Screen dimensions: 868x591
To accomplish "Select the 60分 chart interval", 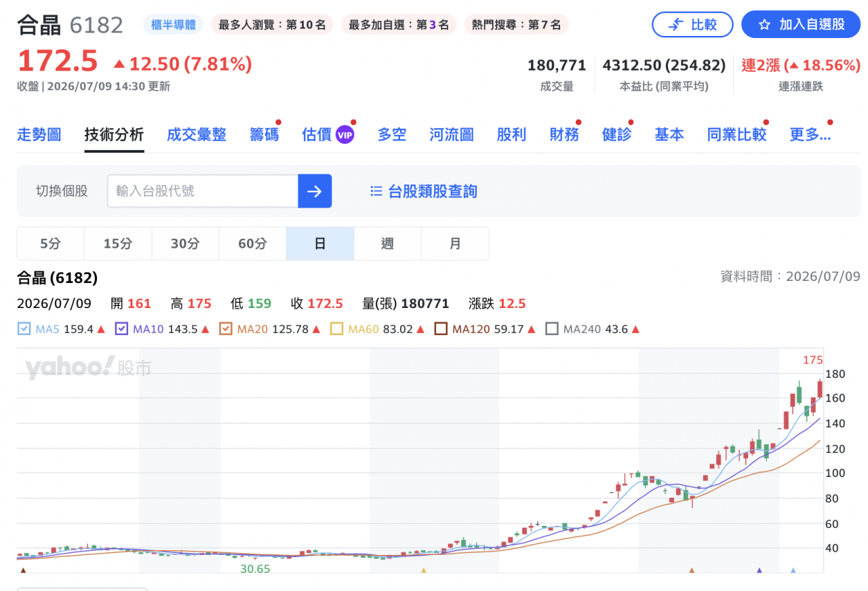I will 252,244.
